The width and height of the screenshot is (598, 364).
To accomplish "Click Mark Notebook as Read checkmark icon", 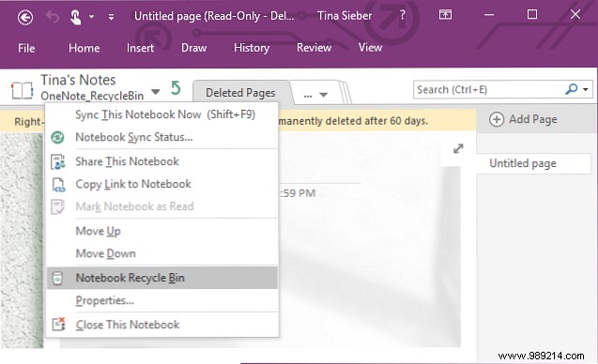I will point(58,207).
